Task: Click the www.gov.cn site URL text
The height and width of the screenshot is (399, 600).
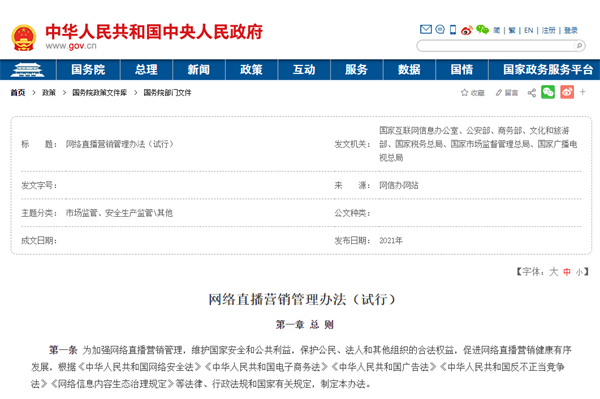Action: pos(71,46)
